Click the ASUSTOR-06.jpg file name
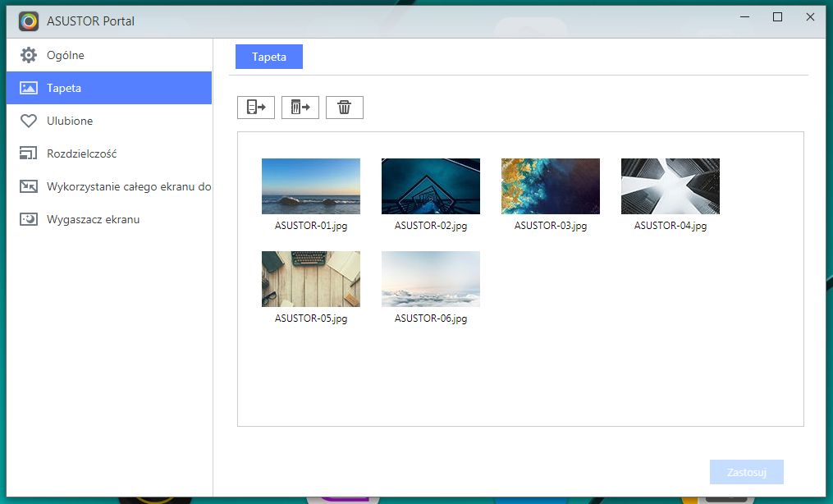 click(x=431, y=318)
